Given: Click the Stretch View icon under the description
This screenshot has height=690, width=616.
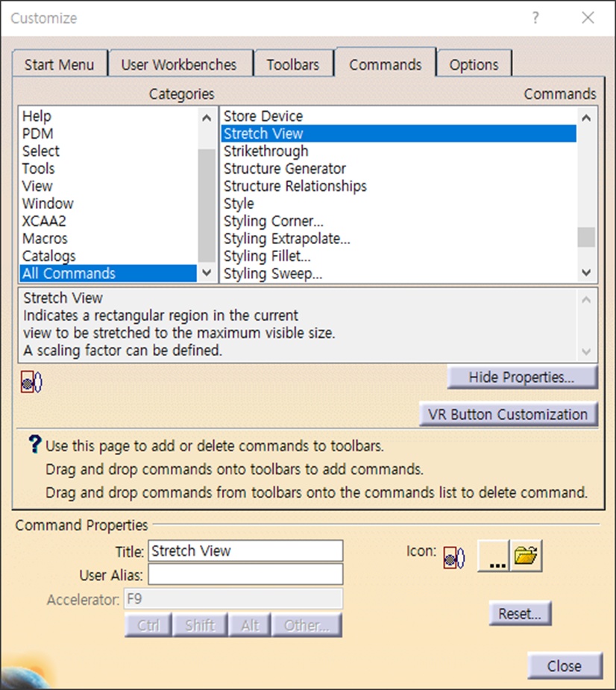Looking at the screenshot, I should tap(31, 382).
